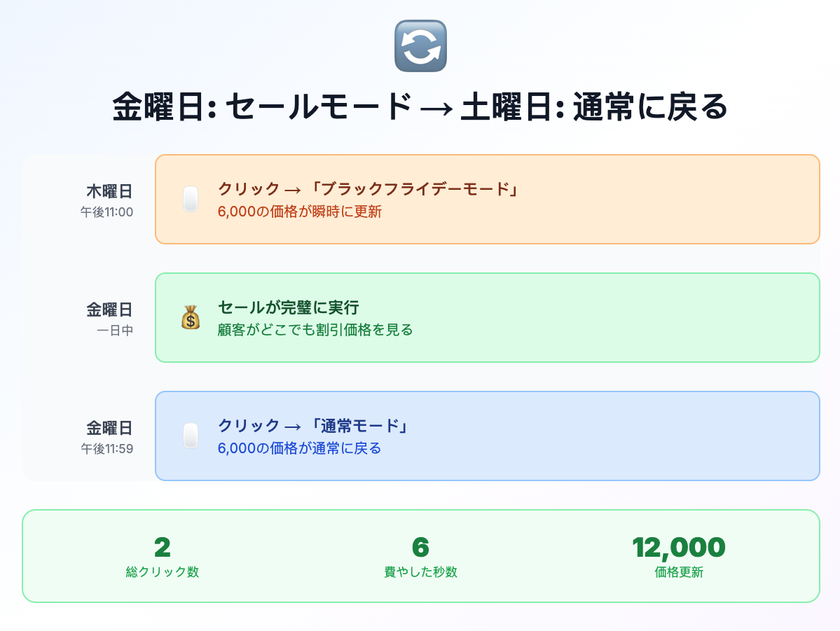Screen dimensions: 840x631
Task: Click the text 6,000の価格が通常に戻る
Action: click(299, 448)
